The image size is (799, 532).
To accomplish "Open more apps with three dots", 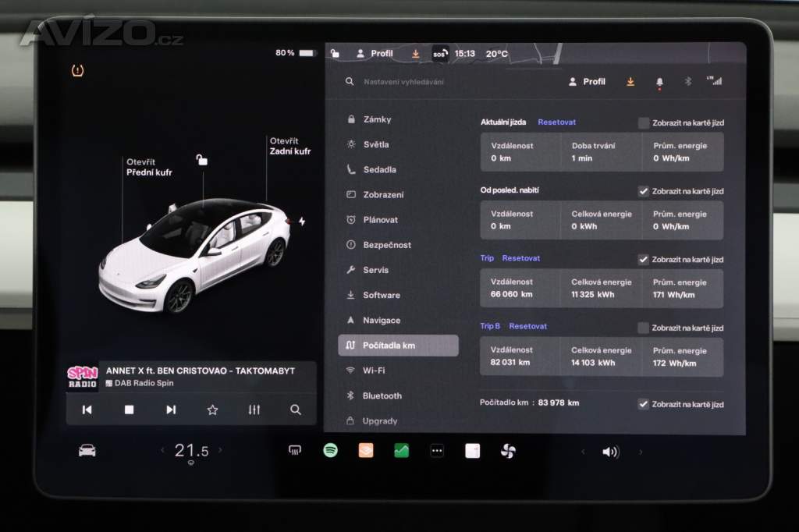I will tap(437, 451).
